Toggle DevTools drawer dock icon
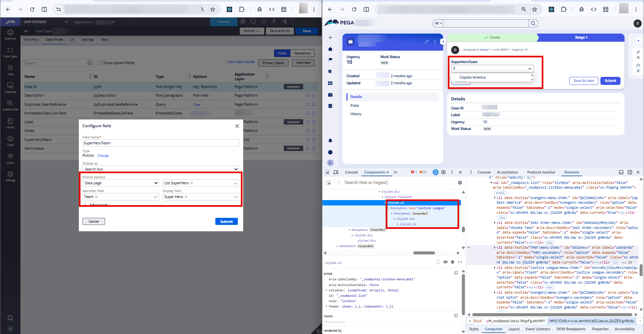Screen dimensions: 644x334 [x=621, y=172]
